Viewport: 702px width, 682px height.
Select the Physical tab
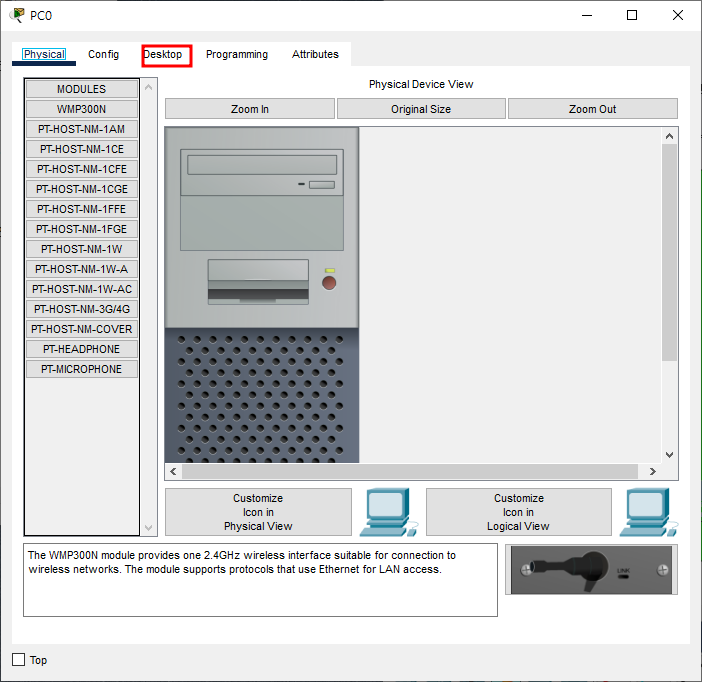(44, 55)
